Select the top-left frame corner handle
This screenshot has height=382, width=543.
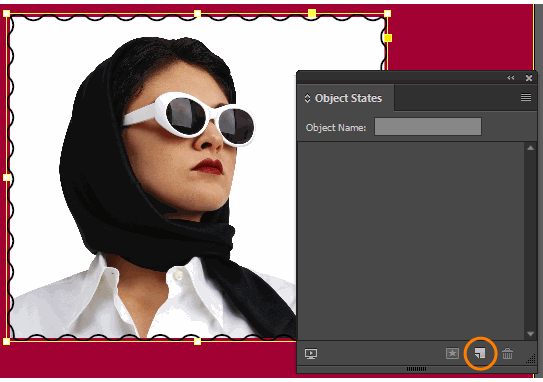[7, 14]
